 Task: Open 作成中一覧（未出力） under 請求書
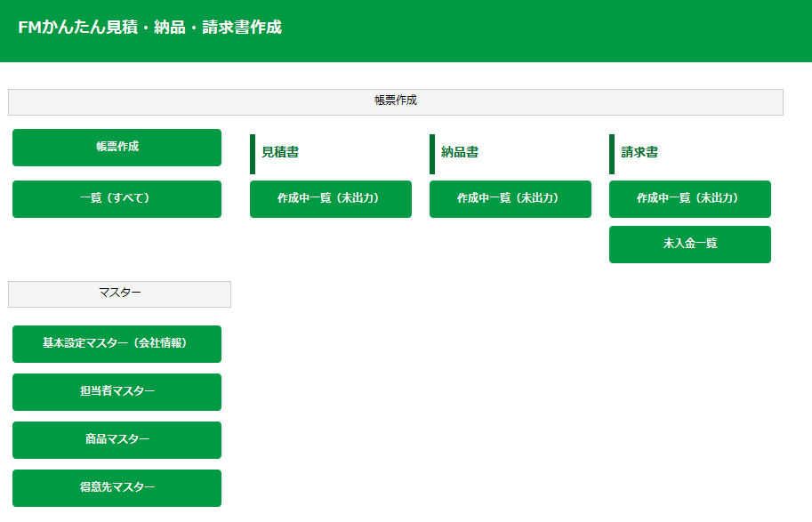[689, 199]
